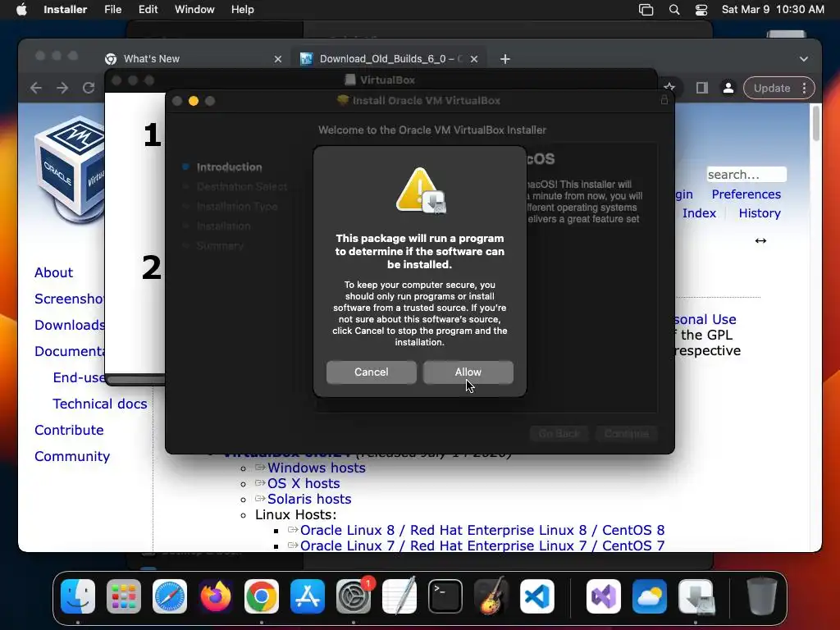Click the Chrome page scrollbar

[816, 123]
